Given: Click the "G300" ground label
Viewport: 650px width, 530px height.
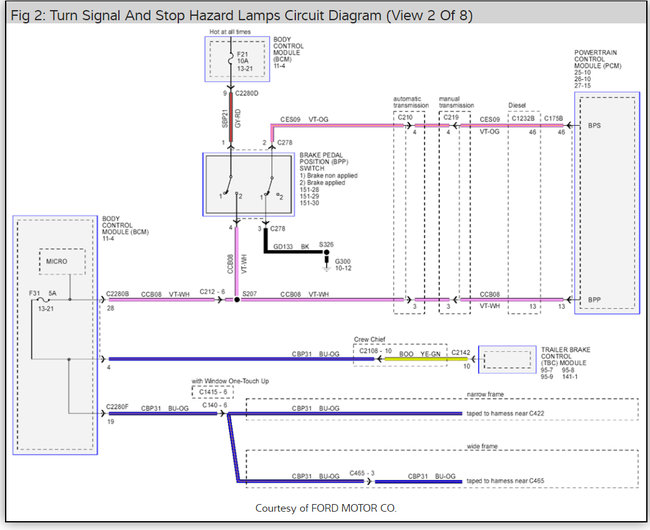Looking at the screenshot, I should [343, 261].
